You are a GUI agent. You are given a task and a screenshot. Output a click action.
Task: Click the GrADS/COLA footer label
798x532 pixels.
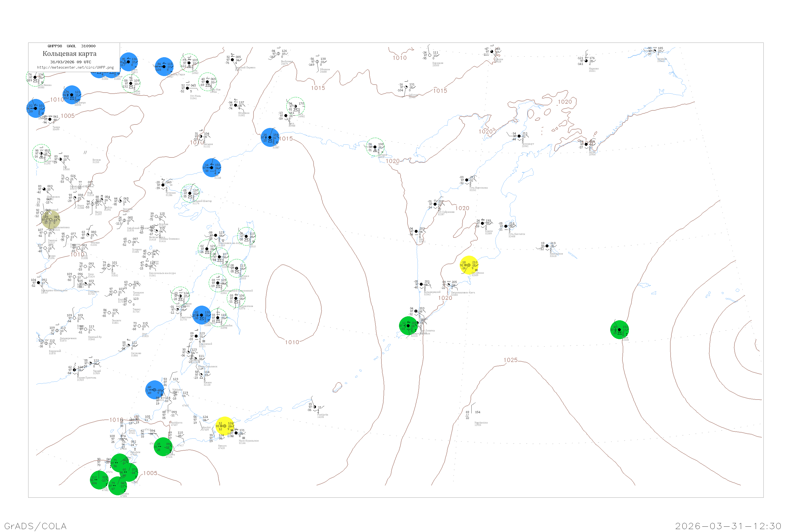click(35, 526)
